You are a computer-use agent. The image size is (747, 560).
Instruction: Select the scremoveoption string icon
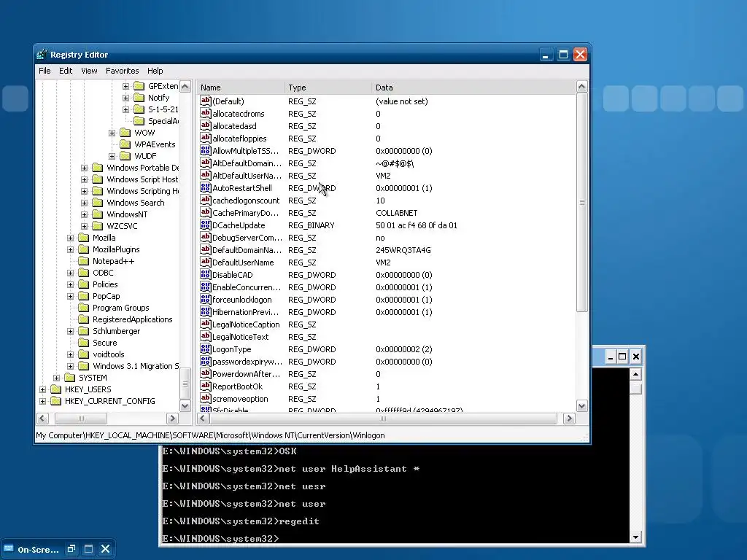click(205, 398)
